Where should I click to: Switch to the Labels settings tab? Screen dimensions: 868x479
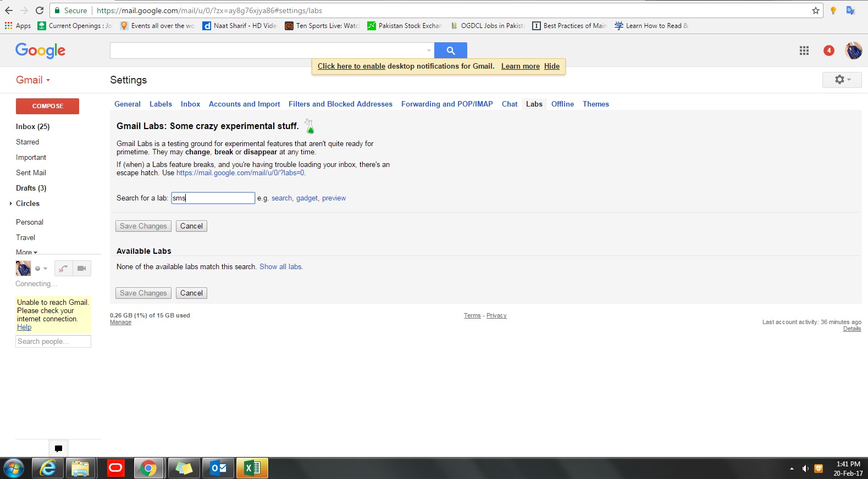(x=161, y=104)
